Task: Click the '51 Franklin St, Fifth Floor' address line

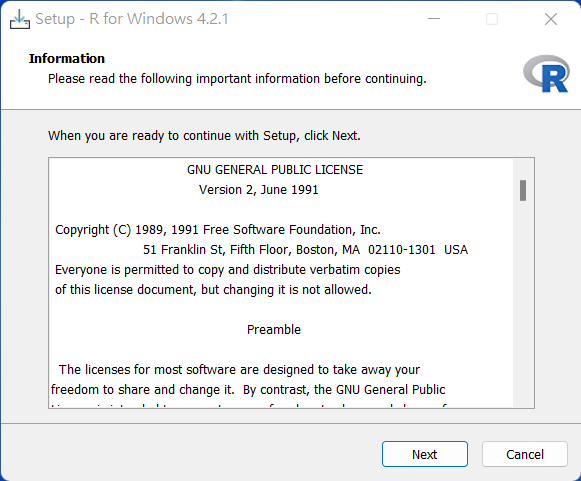Action: (306, 250)
